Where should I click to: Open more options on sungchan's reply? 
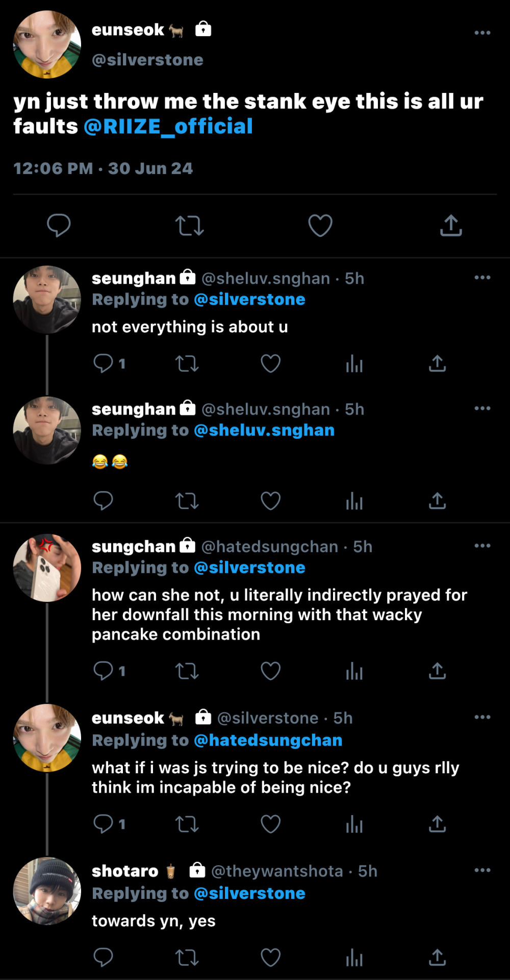click(482, 546)
